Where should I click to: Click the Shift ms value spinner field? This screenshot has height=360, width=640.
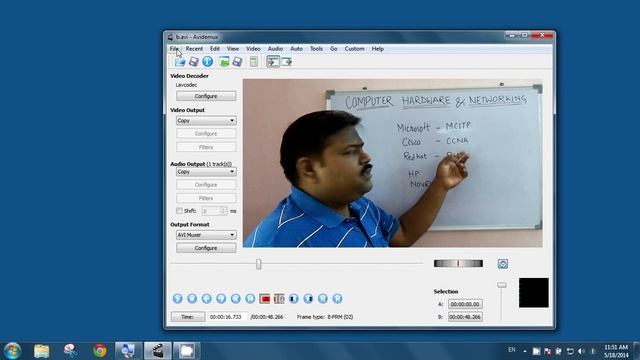214,211
